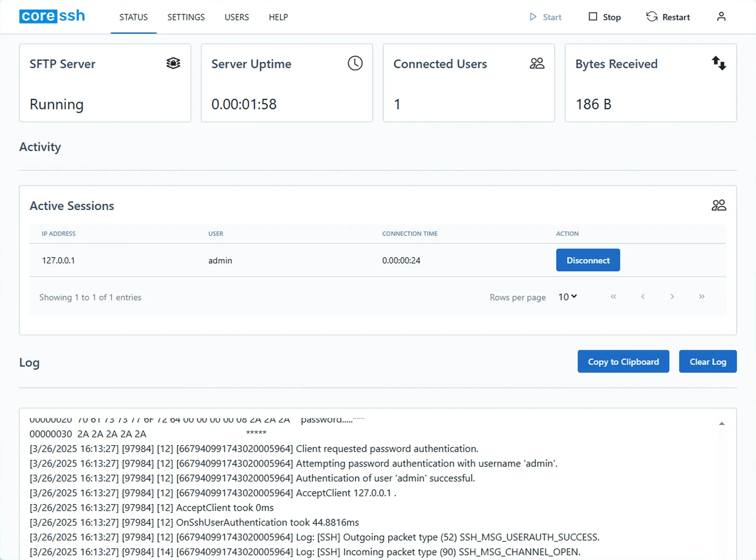Click the Activity heading
Viewport: 756px width, 560px height.
(40, 147)
